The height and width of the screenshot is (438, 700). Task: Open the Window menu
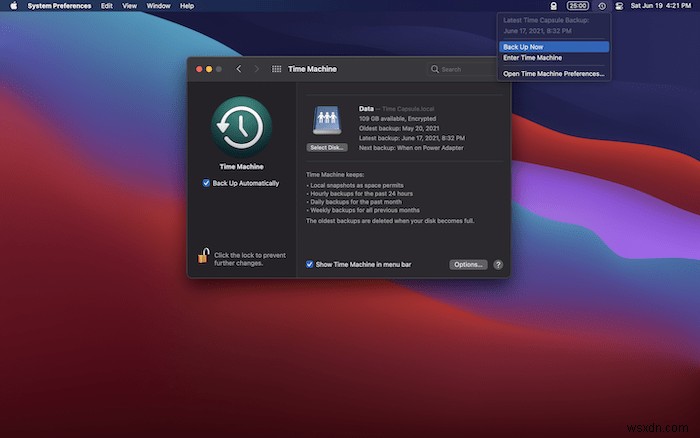pos(158,6)
